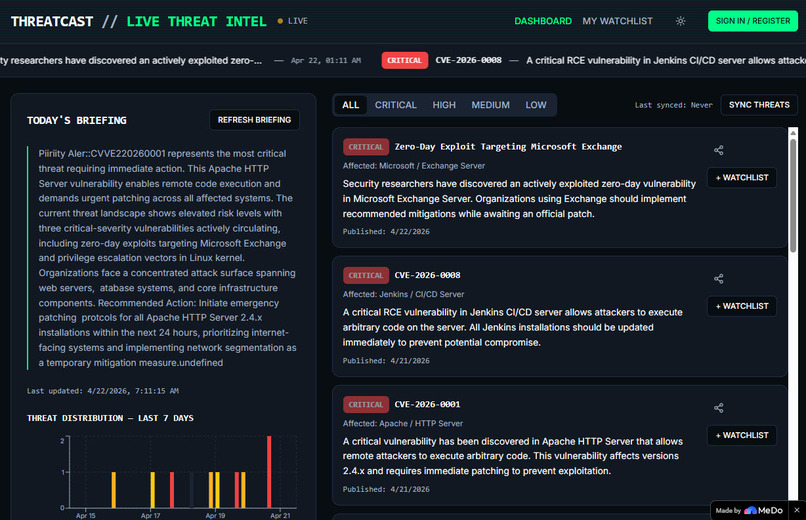Open the MeDo logo link
The width and height of the screenshot is (806, 520).
(763, 510)
